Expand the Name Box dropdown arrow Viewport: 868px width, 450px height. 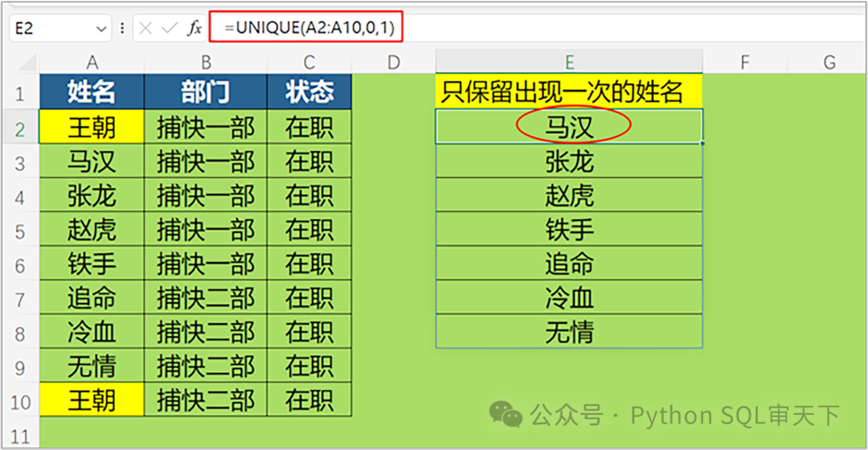tap(101, 29)
